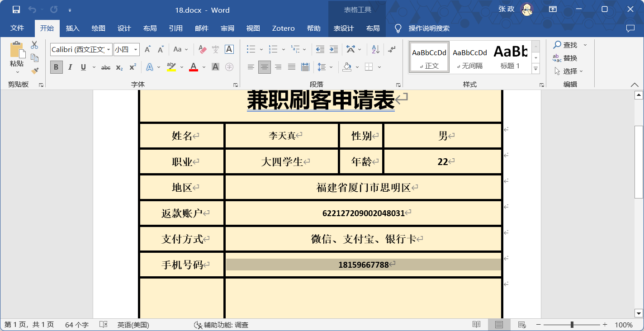The height and width of the screenshot is (331, 644).
Task: Apply subscript formatting
Action: tap(118, 67)
